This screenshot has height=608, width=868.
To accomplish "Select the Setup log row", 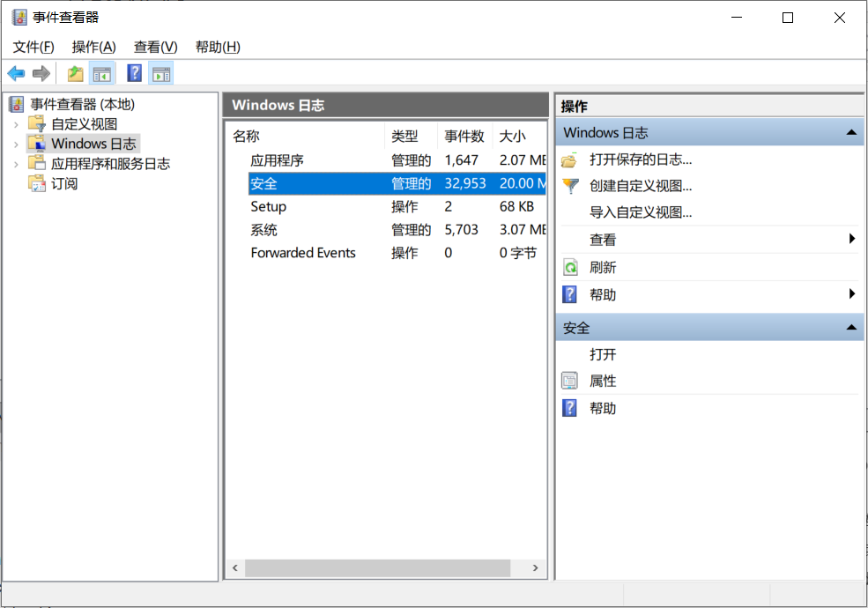I will tap(397, 206).
